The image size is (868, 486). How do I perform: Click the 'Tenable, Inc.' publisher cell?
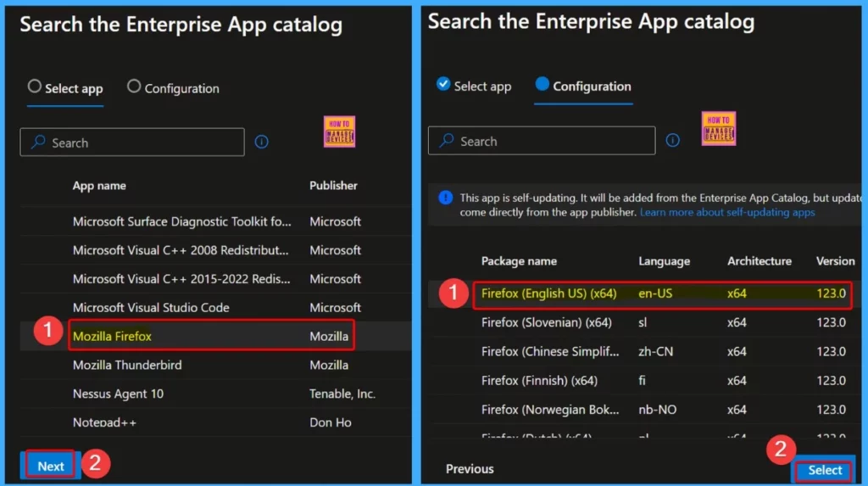click(x=342, y=394)
